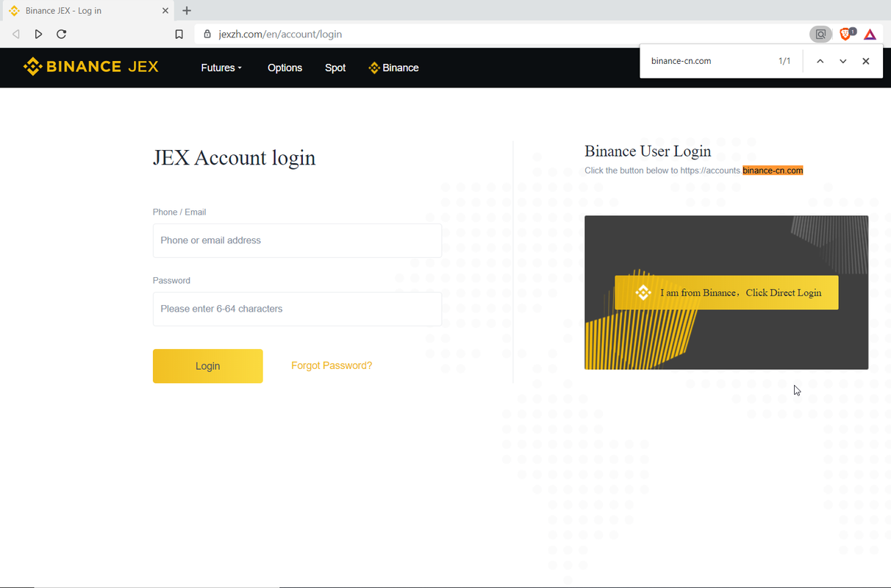Viewport: 891px width, 588px height.
Task: Open the Forgot Password? link
Action: 332,365
